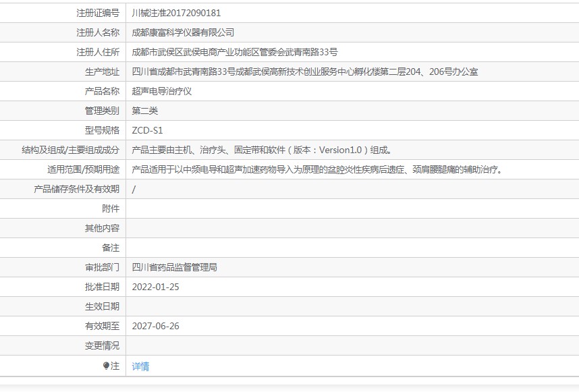Click the 适用范围/预期用途 label
This screenshot has height=392, width=579.
point(84,169)
